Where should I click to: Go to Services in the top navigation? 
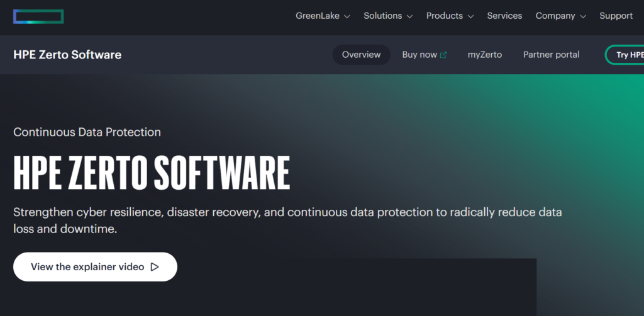pyautogui.click(x=504, y=16)
